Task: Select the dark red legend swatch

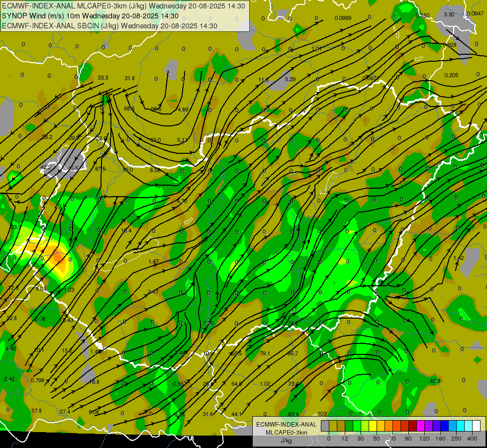Action: 412,426
